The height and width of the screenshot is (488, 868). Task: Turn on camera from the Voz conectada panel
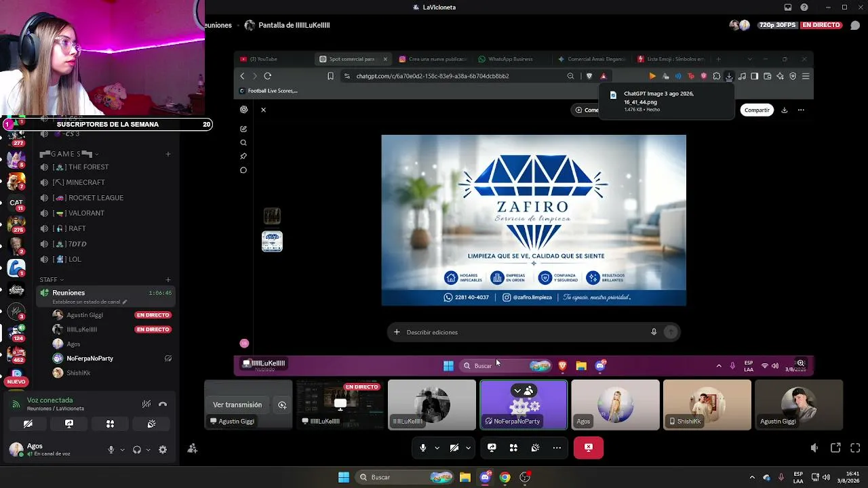[x=28, y=424]
